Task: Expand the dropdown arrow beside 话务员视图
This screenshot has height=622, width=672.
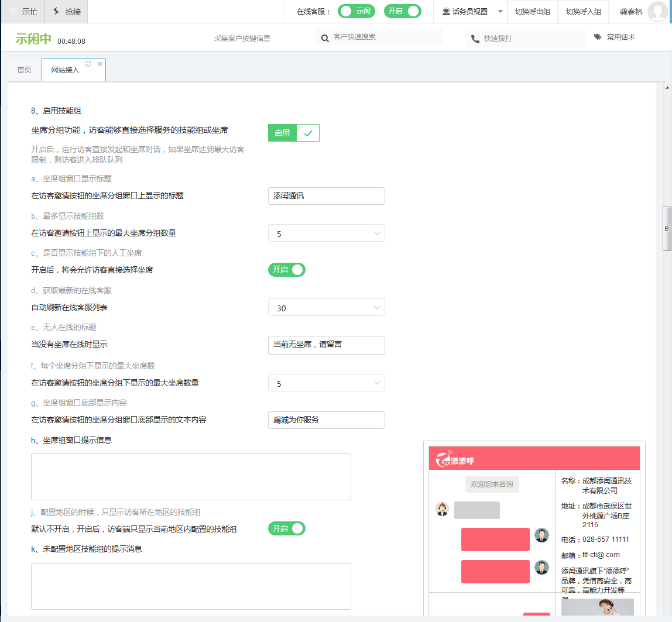Action: 500,12
